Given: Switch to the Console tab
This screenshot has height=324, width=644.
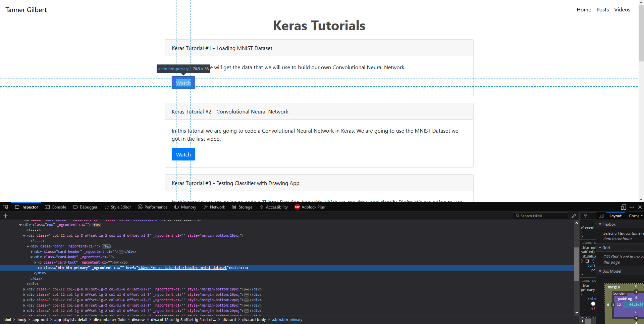Looking at the screenshot, I should pos(55,207).
